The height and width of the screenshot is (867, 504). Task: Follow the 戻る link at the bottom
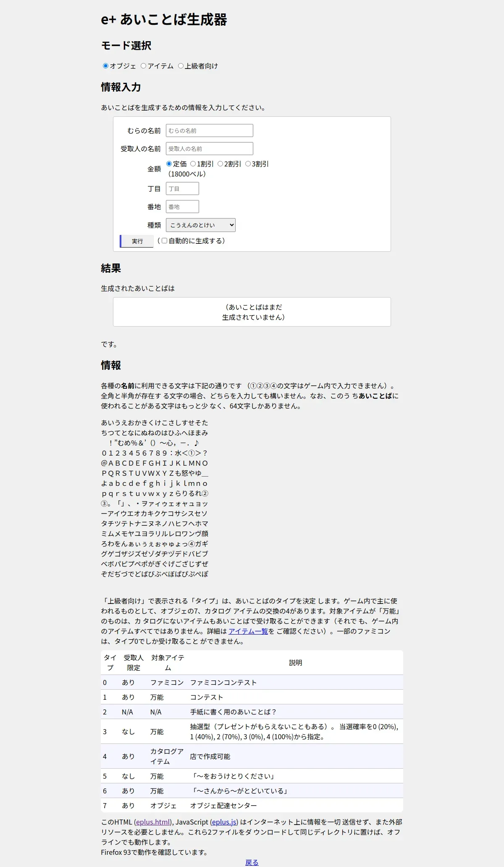[252, 862]
